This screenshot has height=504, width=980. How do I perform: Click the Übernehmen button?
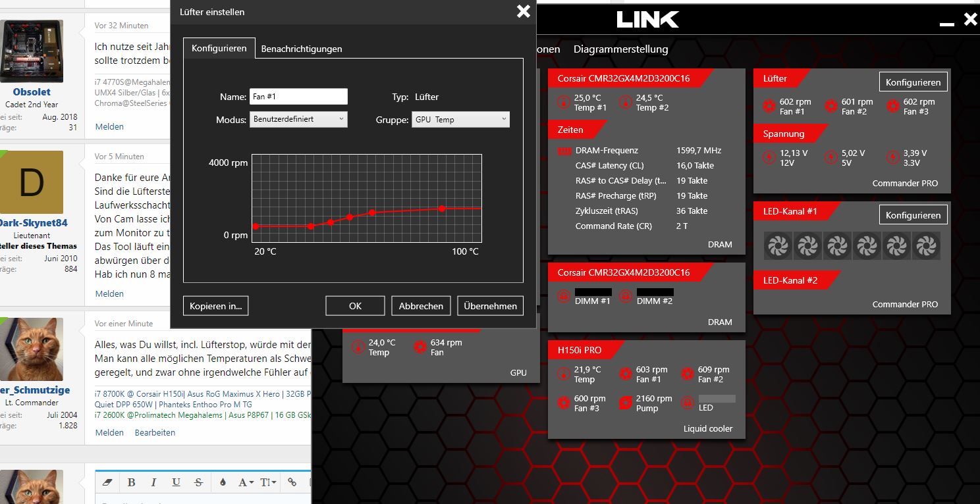pos(491,306)
